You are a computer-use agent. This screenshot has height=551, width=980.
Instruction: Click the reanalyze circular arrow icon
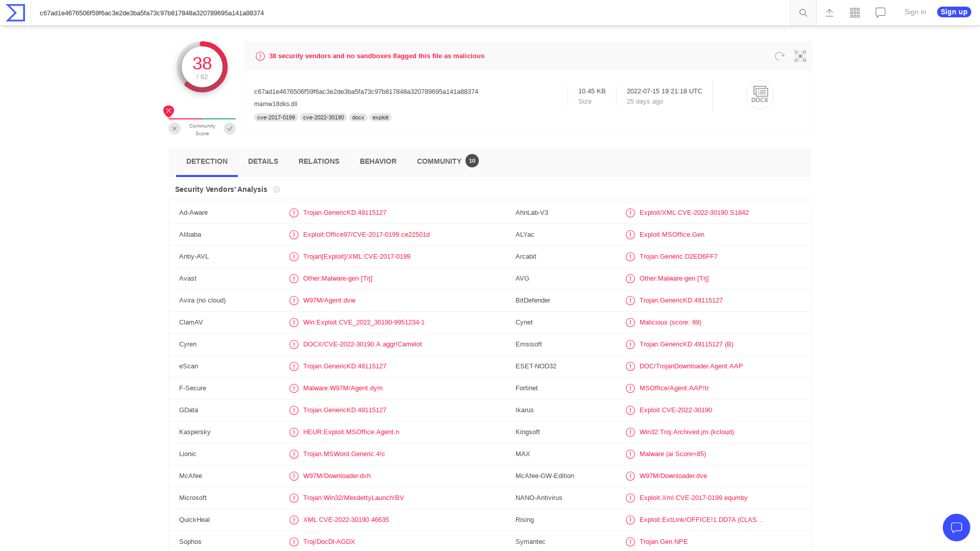click(779, 56)
